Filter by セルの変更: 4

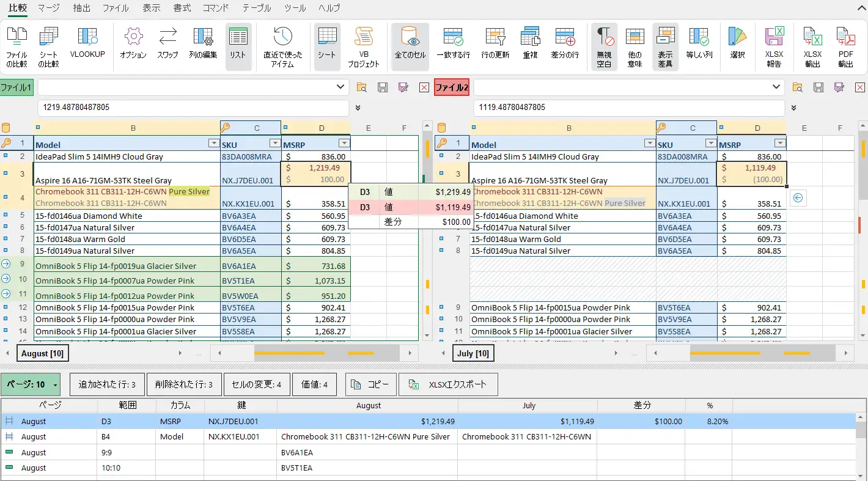257,384
